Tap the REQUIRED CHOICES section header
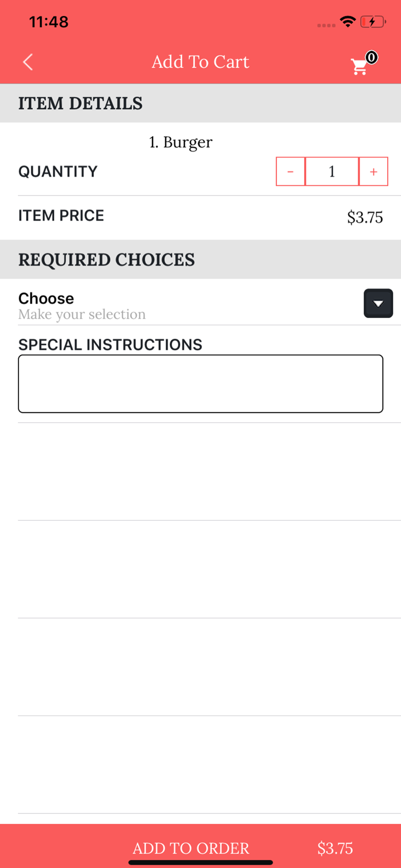Viewport: 401px width, 868px height. pyautogui.click(x=106, y=260)
